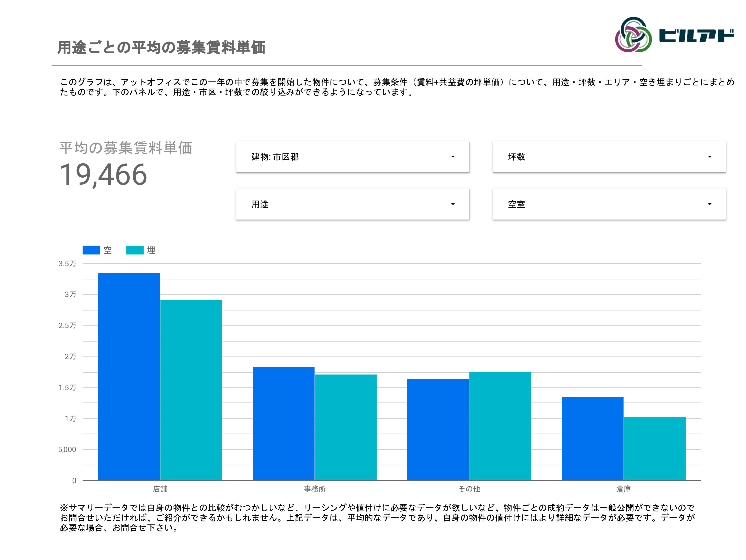
Task: Open the 建物: 市区郡 dropdown
Action: (x=352, y=157)
